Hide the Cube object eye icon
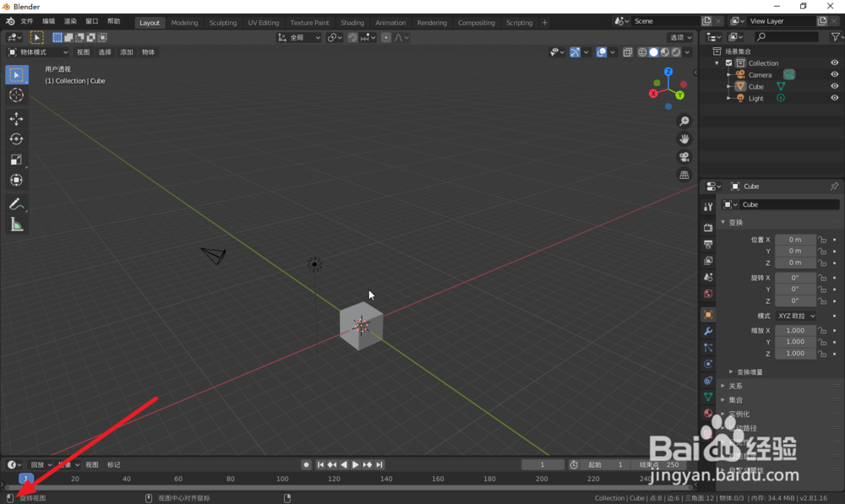This screenshot has height=504, width=845. 834,87
